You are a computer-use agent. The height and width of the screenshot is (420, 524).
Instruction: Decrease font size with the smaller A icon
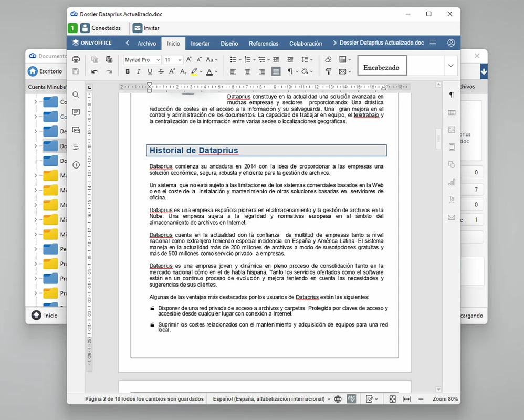199,59
